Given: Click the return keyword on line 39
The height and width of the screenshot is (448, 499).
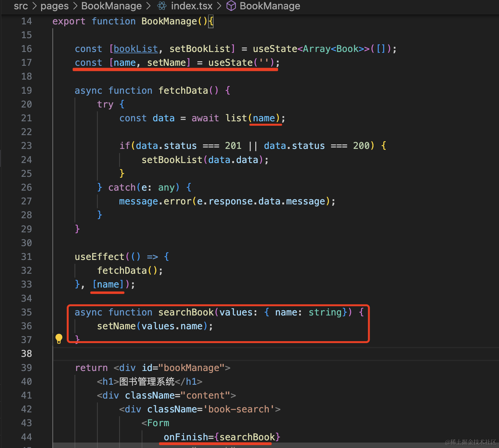Looking at the screenshot, I should coord(91,368).
